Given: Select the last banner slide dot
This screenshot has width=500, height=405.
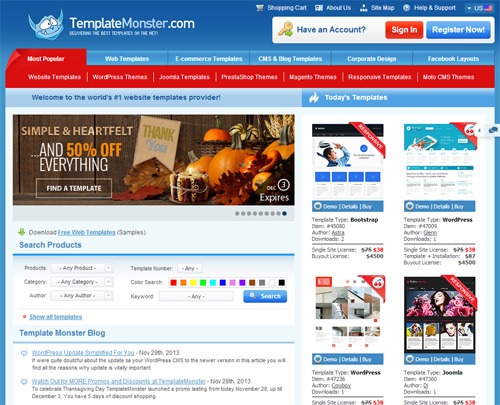Looking at the screenshot, I should [284, 213].
